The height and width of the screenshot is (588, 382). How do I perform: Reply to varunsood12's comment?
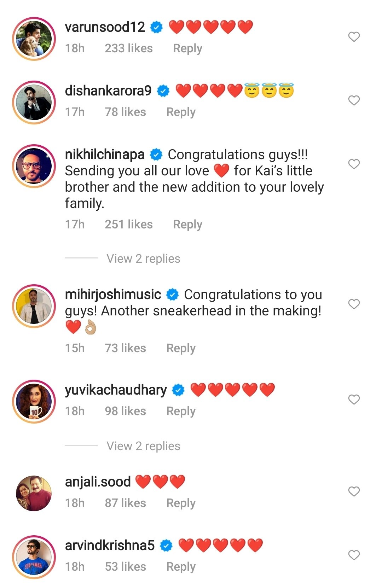187,48
